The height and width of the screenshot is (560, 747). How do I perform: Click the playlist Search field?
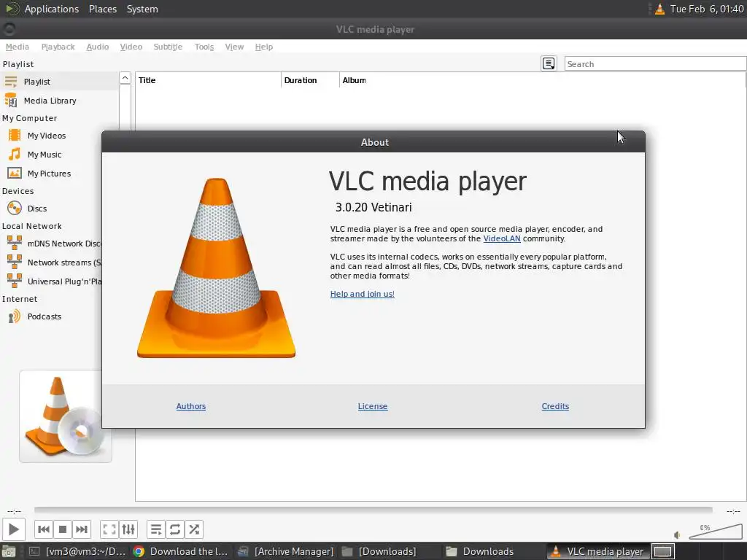[x=655, y=64]
